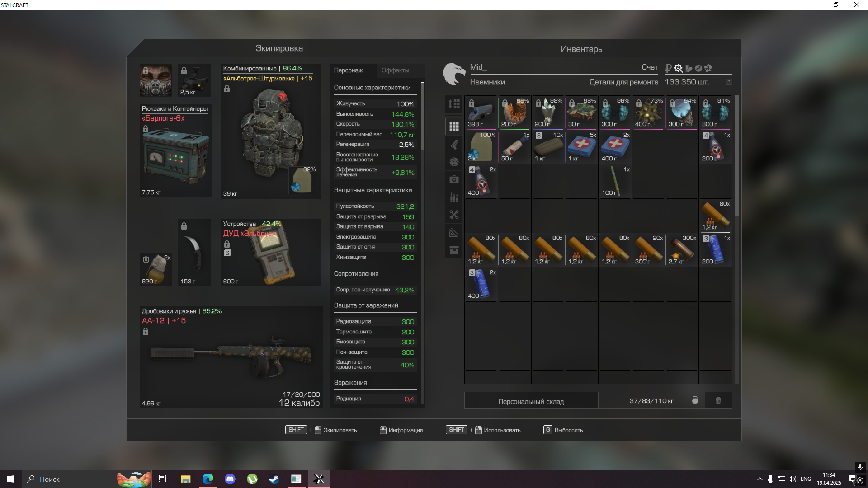Viewport: 868px width, 488px height.
Task: Select the 5x blue medkit 1 кг
Action: pyautogui.click(x=581, y=147)
